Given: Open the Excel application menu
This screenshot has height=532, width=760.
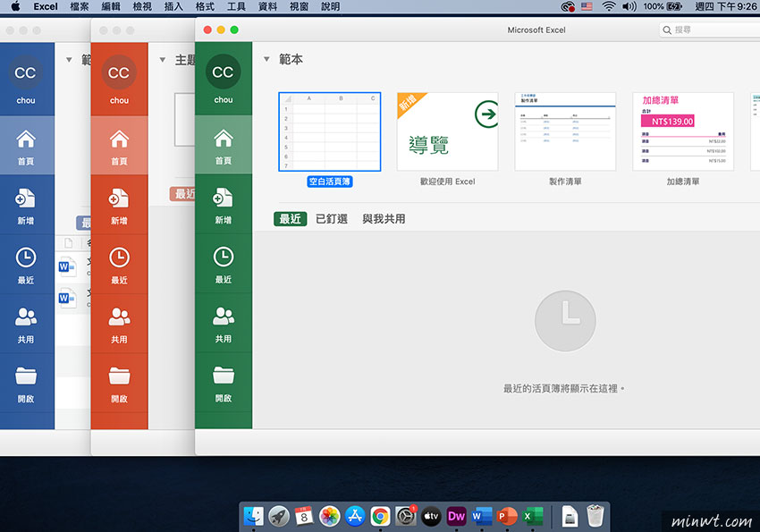Looking at the screenshot, I should click(46, 6).
